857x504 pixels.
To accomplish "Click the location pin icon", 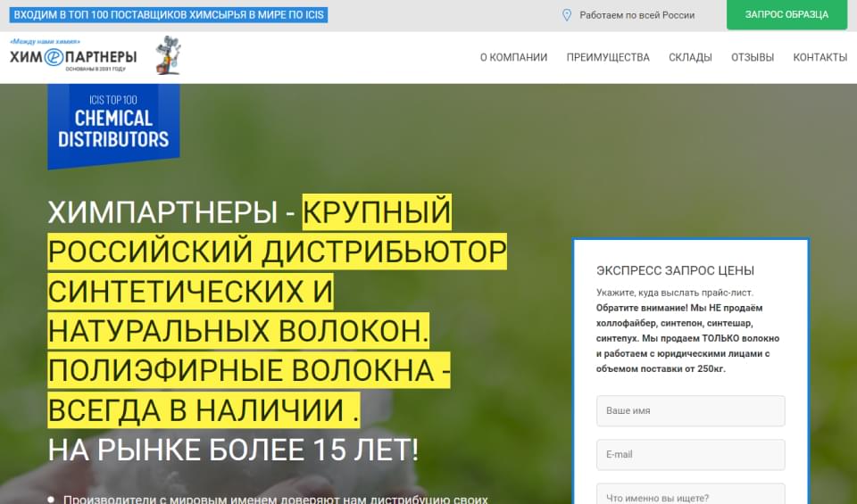I will click(x=567, y=15).
